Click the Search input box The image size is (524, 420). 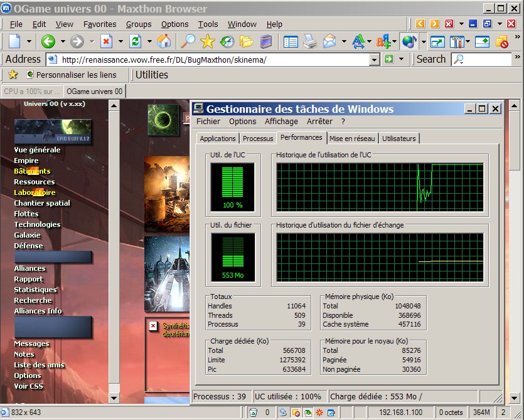[x=481, y=60]
